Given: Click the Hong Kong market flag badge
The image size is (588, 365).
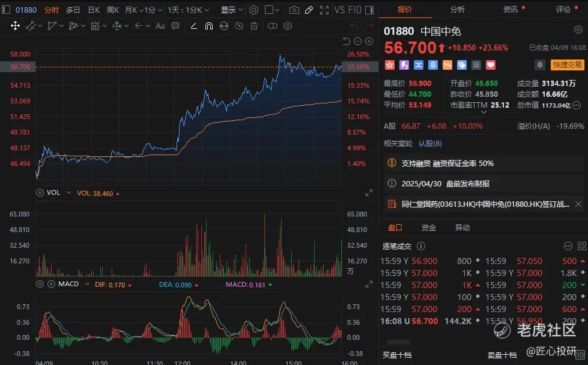Looking at the screenshot, I should pos(390,65).
